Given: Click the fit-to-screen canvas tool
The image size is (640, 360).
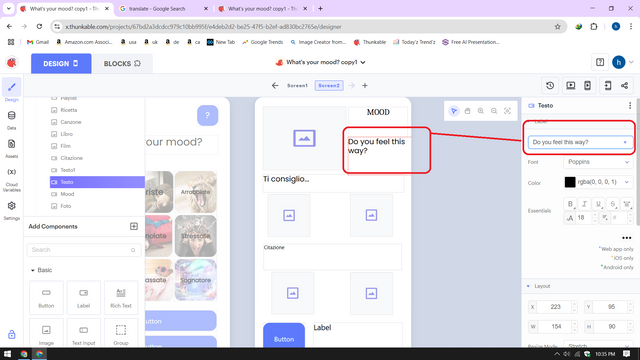Looking at the screenshot, I should [507, 111].
